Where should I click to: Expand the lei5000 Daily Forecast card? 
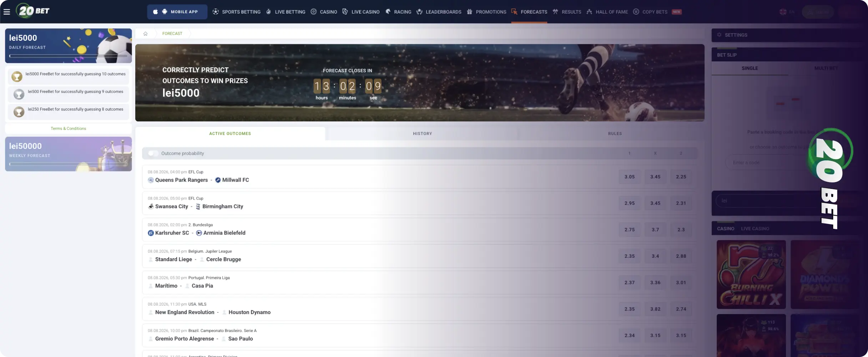coord(69,46)
